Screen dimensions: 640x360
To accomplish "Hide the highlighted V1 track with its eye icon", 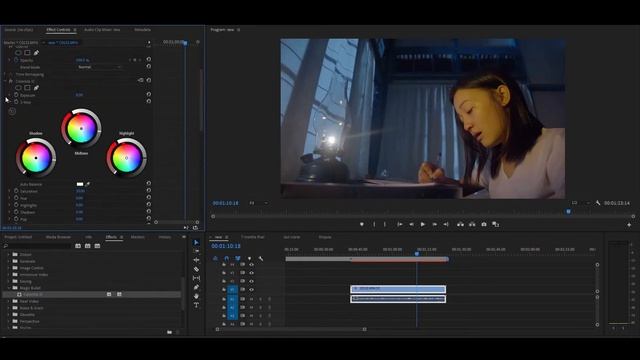I will [x=251, y=289].
